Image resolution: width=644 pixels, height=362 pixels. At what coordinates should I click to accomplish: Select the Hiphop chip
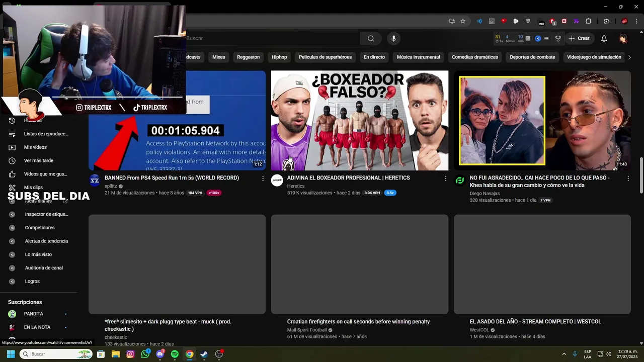point(279,57)
